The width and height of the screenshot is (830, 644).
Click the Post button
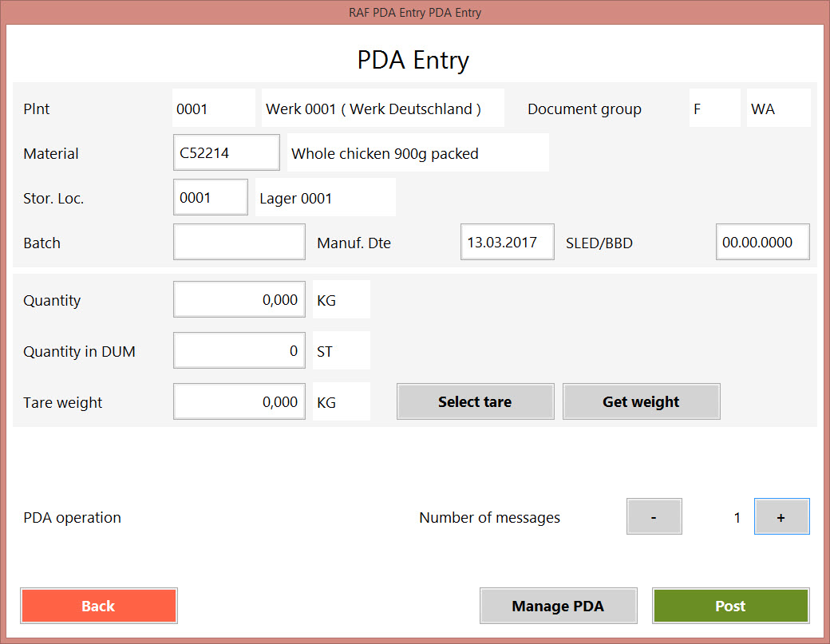(730, 606)
